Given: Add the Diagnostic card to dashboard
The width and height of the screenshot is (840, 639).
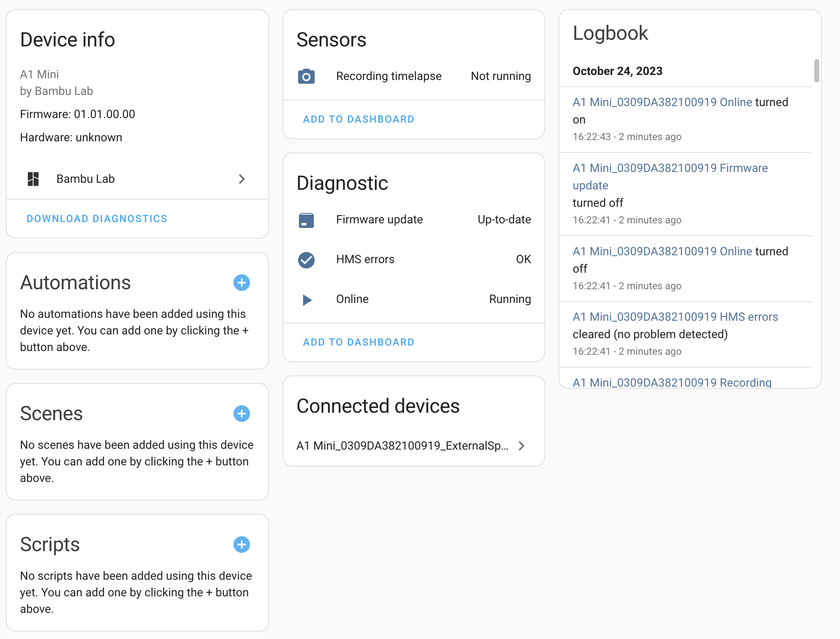Looking at the screenshot, I should (x=358, y=342).
